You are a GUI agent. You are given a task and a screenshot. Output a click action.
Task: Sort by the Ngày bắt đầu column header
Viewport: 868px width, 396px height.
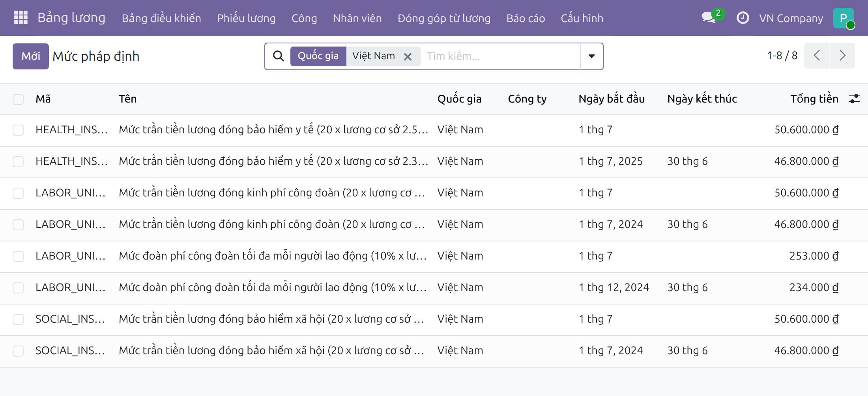click(x=612, y=99)
